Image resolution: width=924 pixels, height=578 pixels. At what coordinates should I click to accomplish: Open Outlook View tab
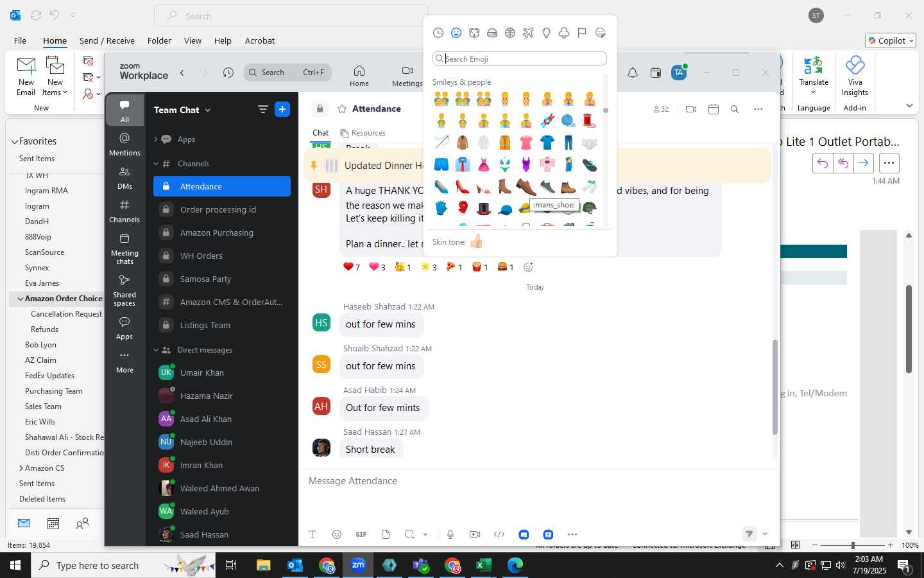[193, 40]
